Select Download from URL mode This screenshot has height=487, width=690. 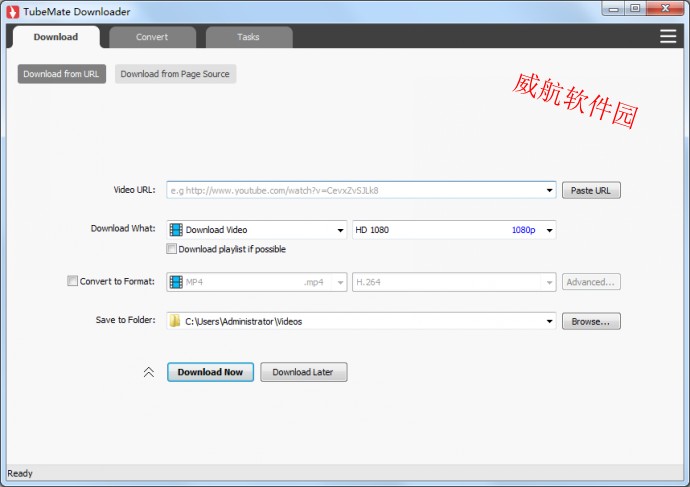62,74
